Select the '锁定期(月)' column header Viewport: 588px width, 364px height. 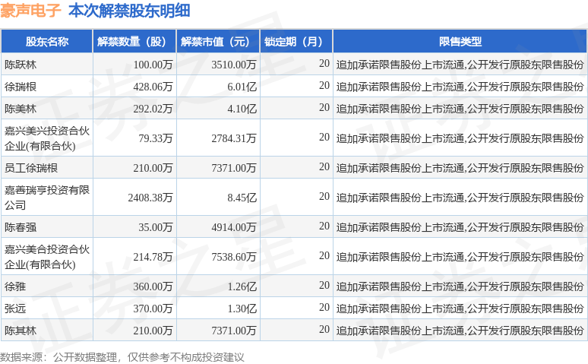tap(296, 42)
